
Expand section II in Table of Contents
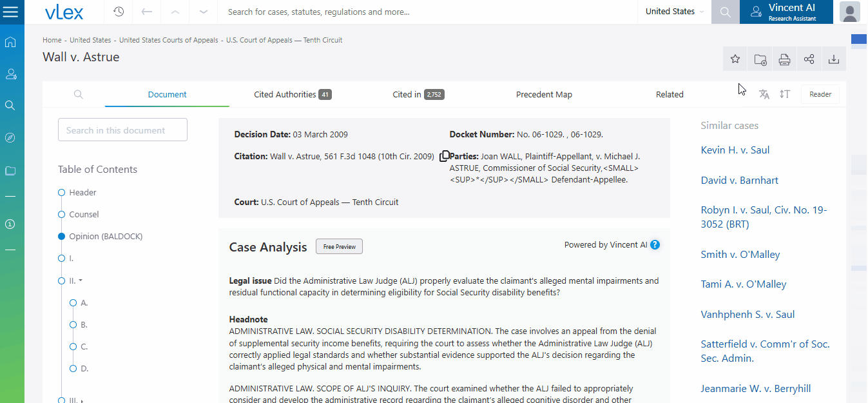coord(81,280)
